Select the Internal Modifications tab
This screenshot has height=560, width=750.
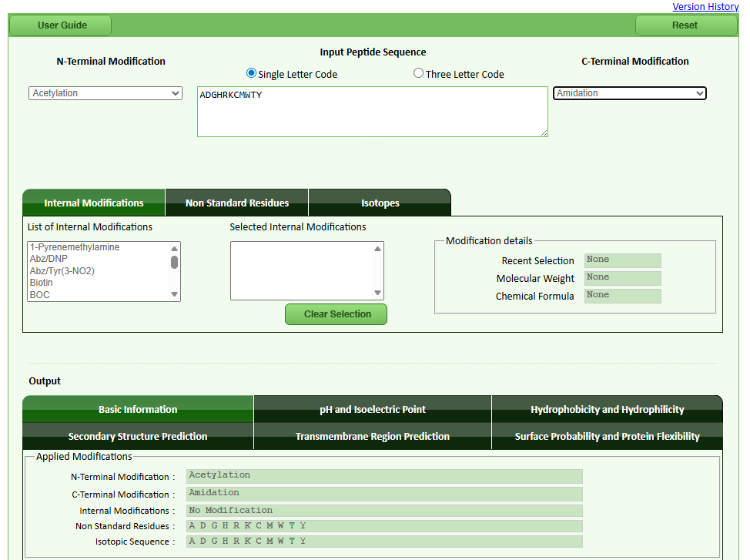click(x=94, y=203)
